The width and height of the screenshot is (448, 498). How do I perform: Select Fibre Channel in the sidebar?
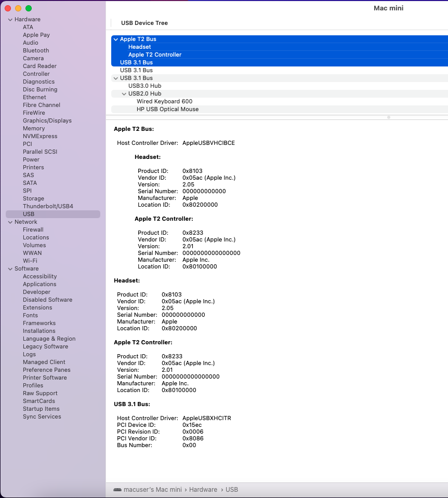pos(42,105)
